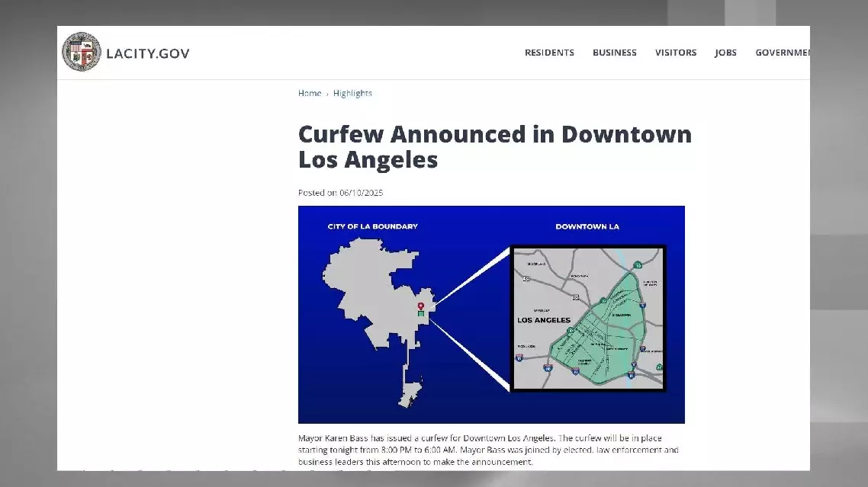Open the Highlights breadcrumb link
Image resolution: width=868 pixels, height=487 pixels.
click(x=352, y=94)
